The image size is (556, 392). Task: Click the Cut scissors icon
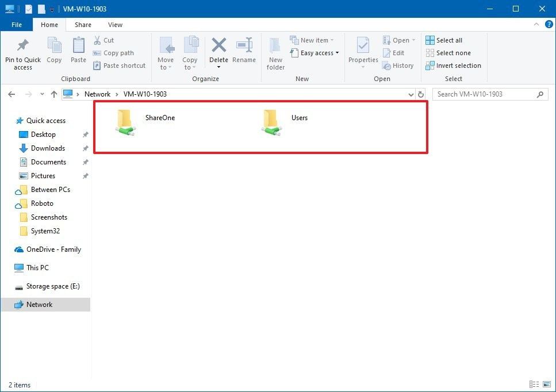[x=97, y=40]
